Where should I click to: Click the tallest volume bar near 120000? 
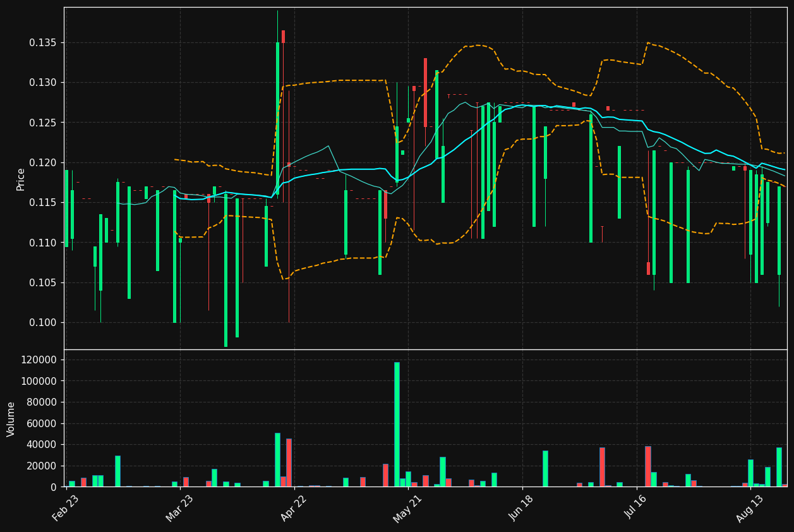pos(397,425)
